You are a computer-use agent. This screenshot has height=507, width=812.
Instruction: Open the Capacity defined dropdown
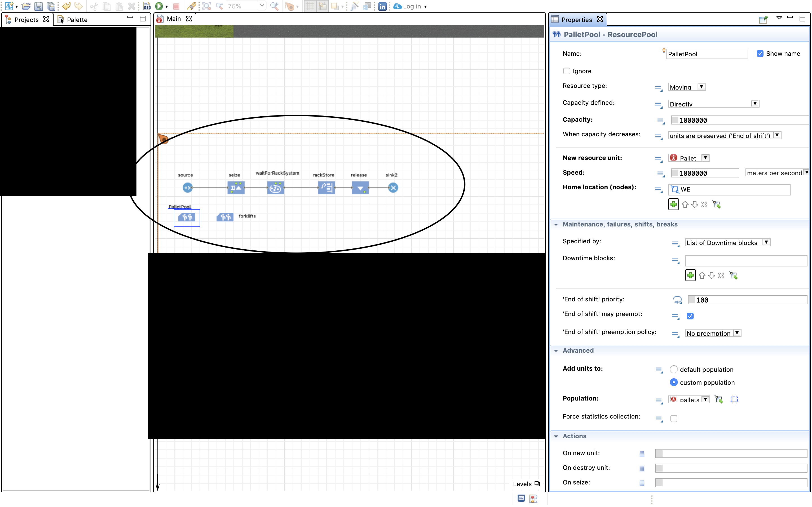pyautogui.click(x=713, y=104)
